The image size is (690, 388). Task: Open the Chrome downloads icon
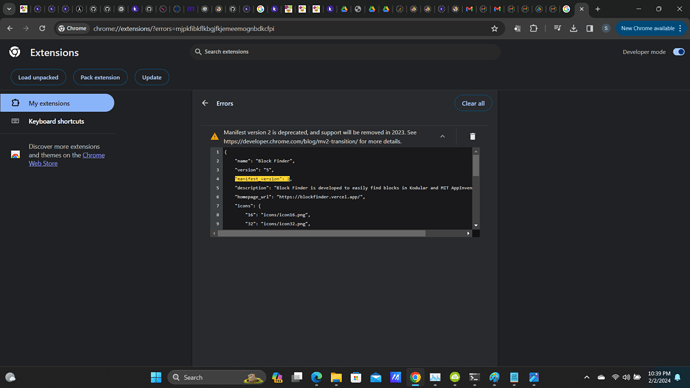click(573, 28)
